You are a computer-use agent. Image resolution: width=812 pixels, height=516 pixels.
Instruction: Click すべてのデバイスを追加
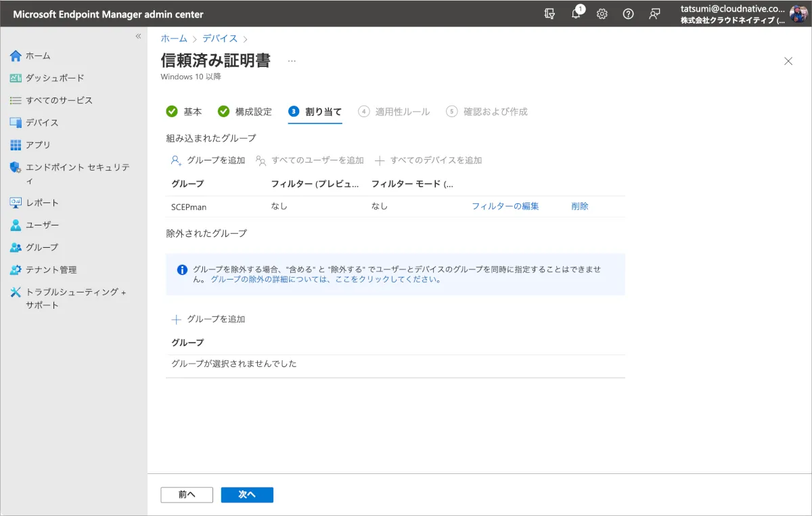(429, 160)
